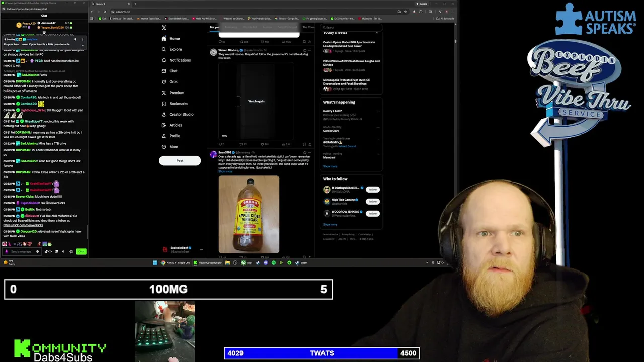This screenshot has width=644, height=362.
Task: Open the Mamdani trend
Action: [x=351, y=156]
